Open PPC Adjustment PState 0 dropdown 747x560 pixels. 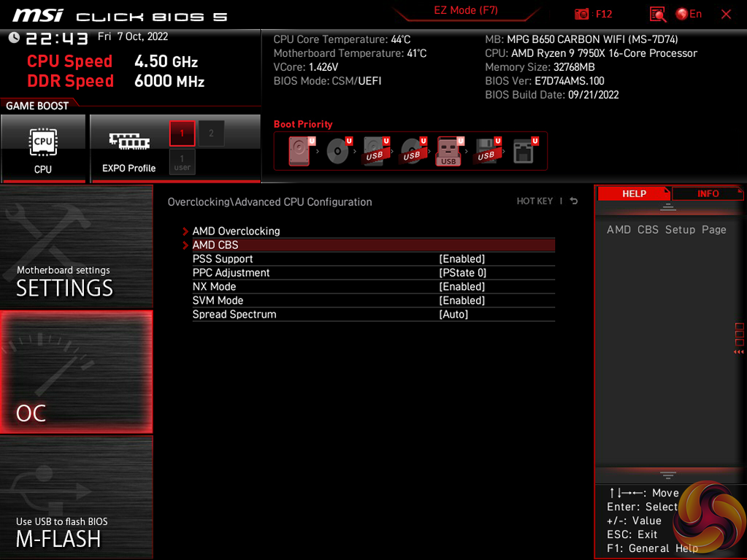(x=462, y=272)
